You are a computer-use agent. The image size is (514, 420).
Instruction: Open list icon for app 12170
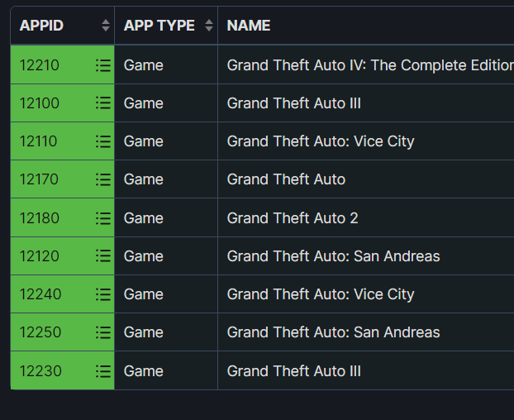pyautogui.click(x=103, y=179)
